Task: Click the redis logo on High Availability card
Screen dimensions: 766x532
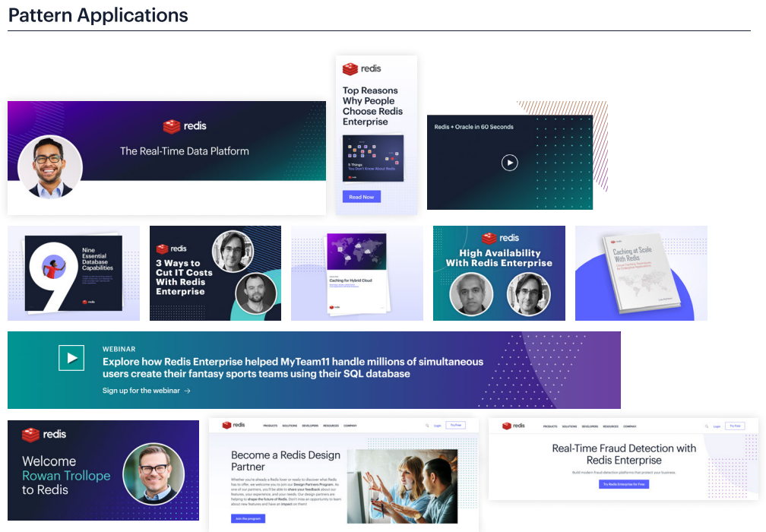Action: 500,238
